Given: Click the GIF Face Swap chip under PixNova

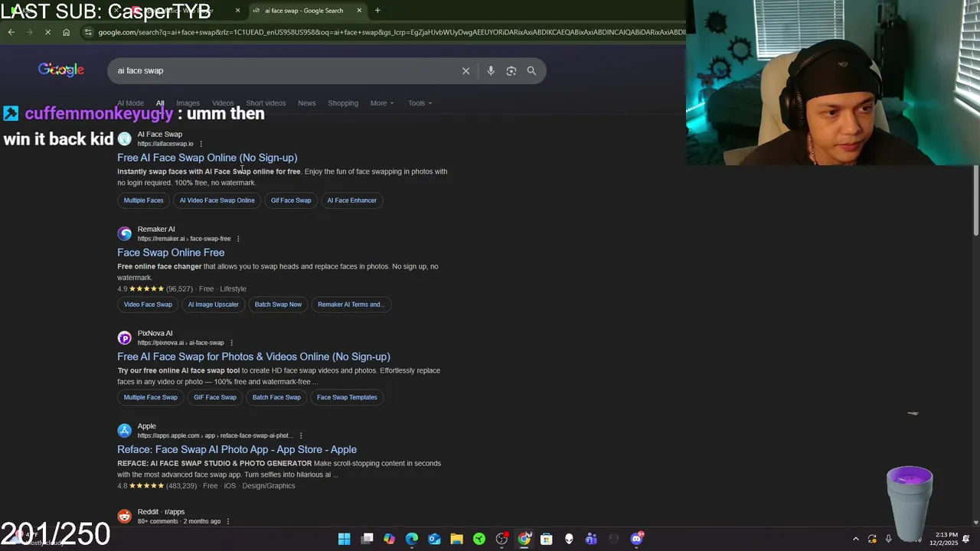Looking at the screenshot, I should coord(215,397).
